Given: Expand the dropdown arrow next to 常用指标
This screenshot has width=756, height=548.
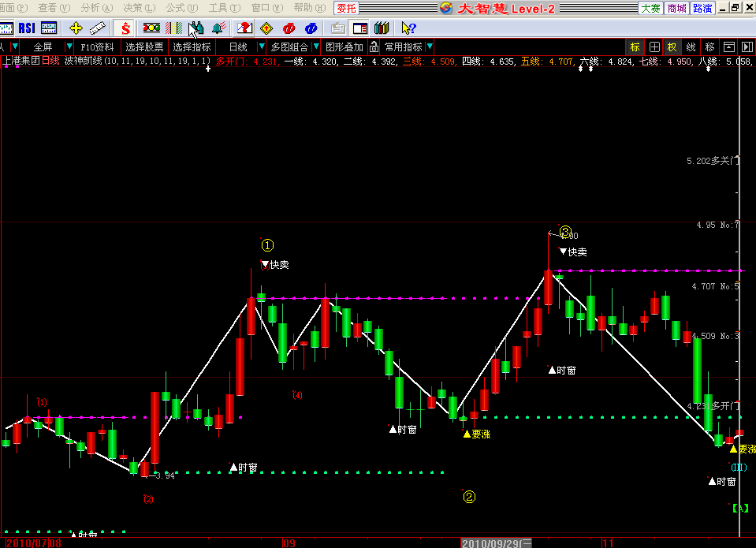Looking at the screenshot, I should [x=429, y=47].
